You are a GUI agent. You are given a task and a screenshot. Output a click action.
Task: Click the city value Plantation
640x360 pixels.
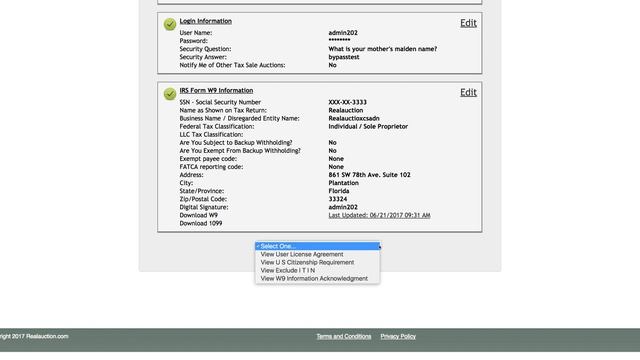click(x=344, y=183)
